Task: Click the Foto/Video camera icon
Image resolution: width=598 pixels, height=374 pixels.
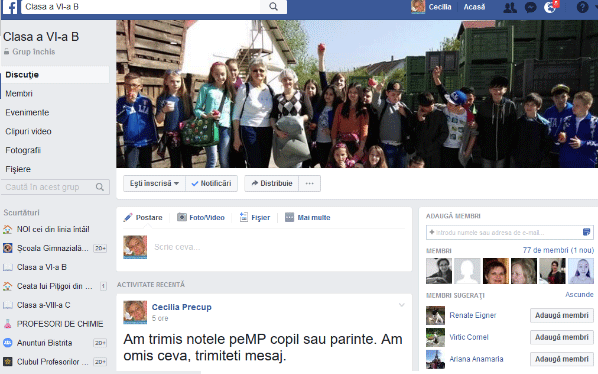Action: 182,217
